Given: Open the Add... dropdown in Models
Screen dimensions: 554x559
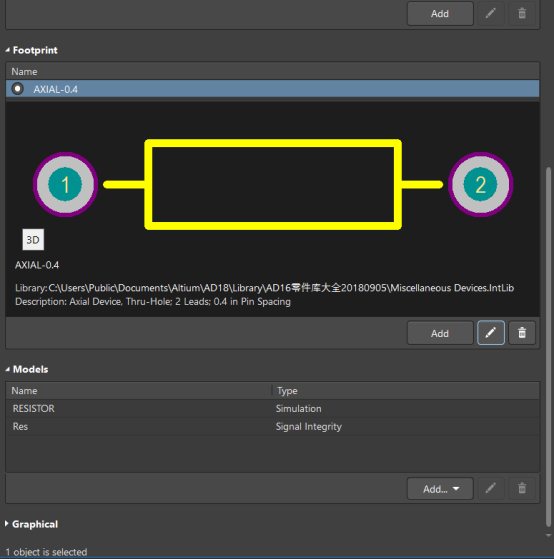Looking at the screenshot, I should 440,488.
